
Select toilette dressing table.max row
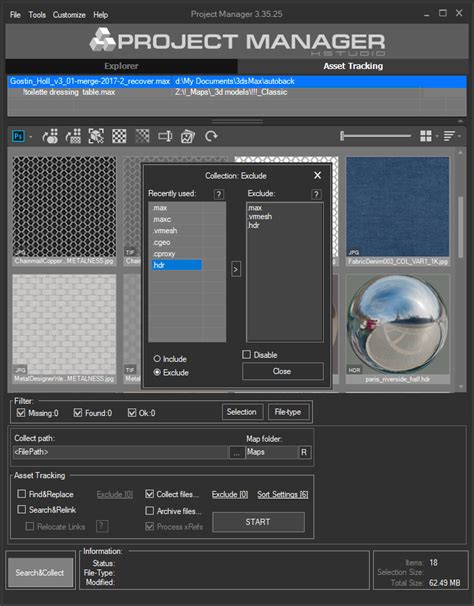pos(237,92)
